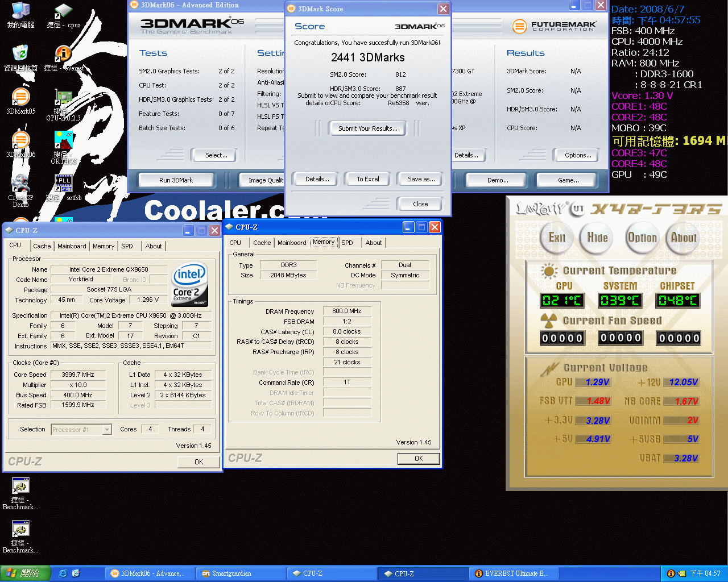Open Memory tab in CPU-Z processor window
This screenshot has height=582, width=728.
coord(104,246)
